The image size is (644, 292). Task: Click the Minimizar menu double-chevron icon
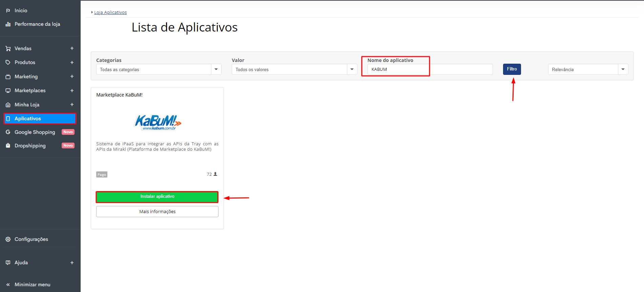click(x=8, y=285)
